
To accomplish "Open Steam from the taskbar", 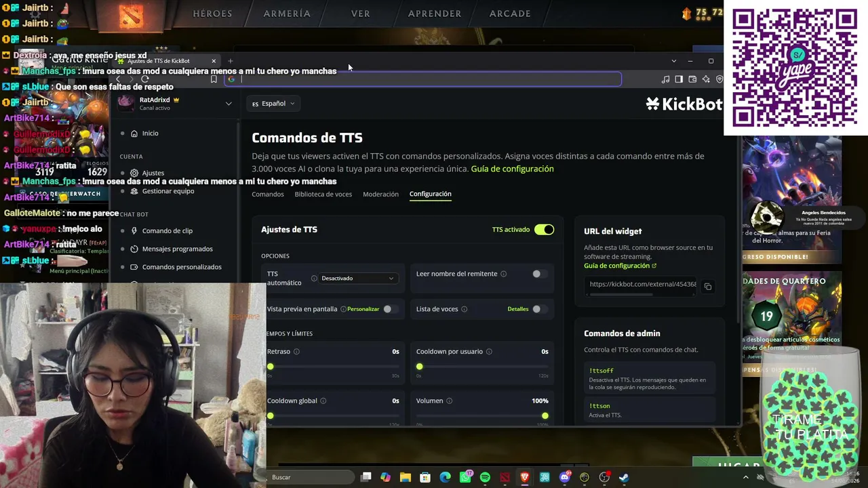I will pos(624,477).
